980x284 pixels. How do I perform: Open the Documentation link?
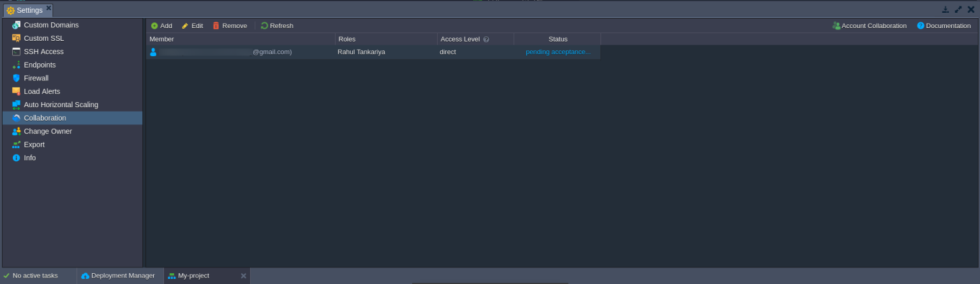coord(944,26)
